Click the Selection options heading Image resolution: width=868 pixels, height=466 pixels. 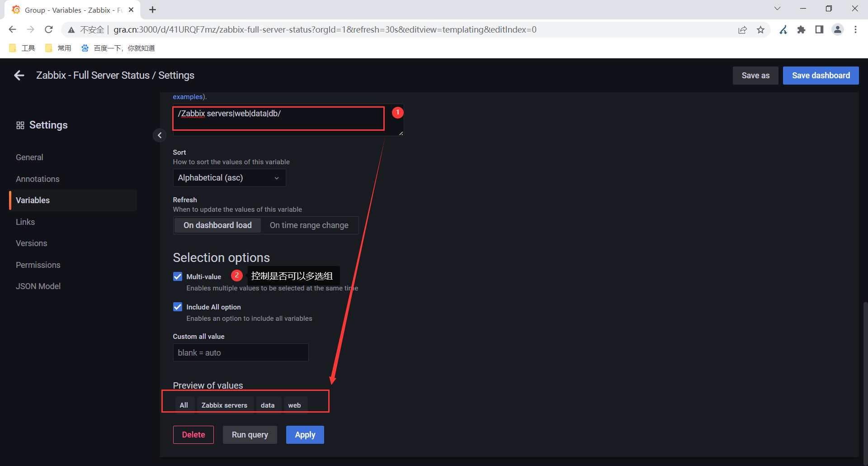[x=222, y=257]
